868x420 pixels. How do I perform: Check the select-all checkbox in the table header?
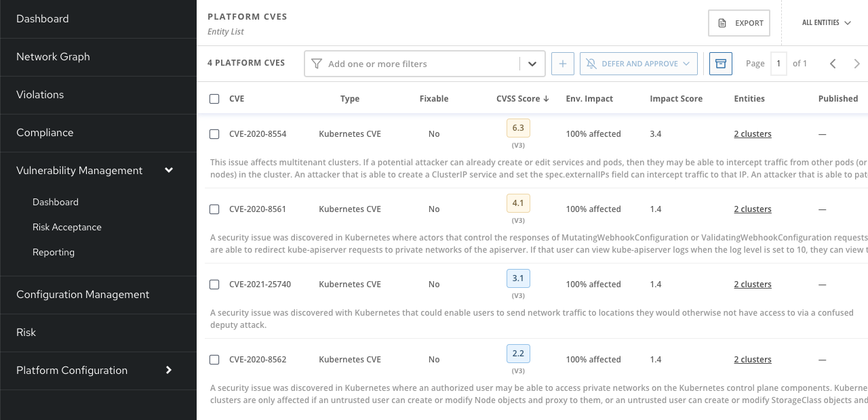click(x=214, y=98)
